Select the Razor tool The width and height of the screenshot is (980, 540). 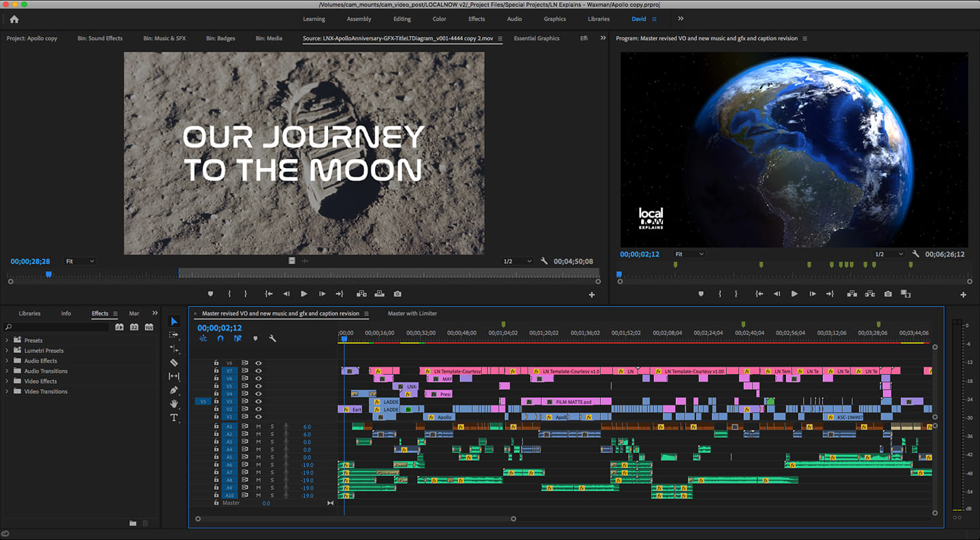pos(174,362)
